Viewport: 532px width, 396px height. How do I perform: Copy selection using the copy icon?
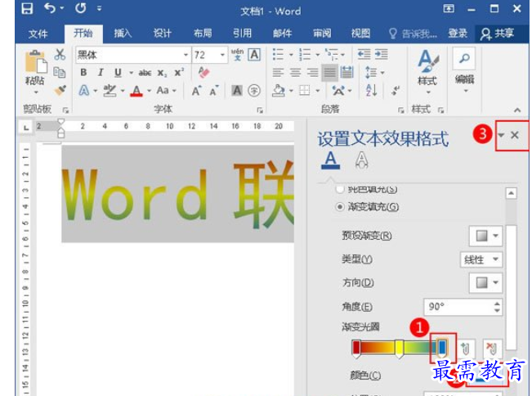tap(60, 72)
